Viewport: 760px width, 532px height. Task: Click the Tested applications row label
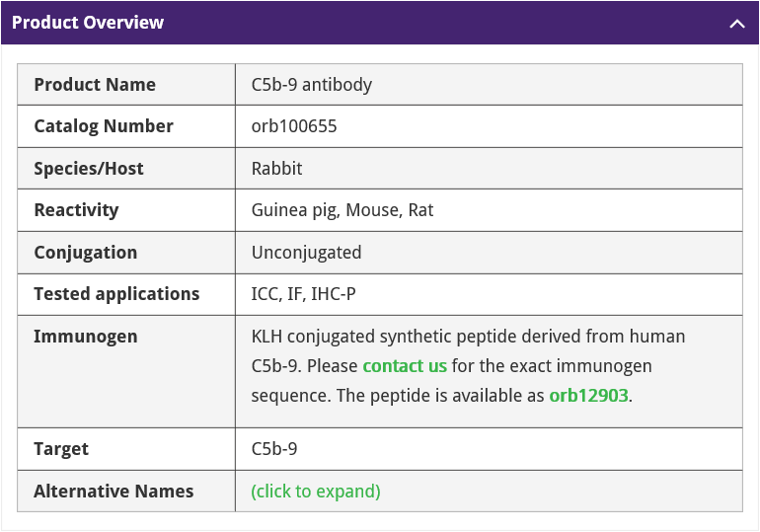click(116, 294)
